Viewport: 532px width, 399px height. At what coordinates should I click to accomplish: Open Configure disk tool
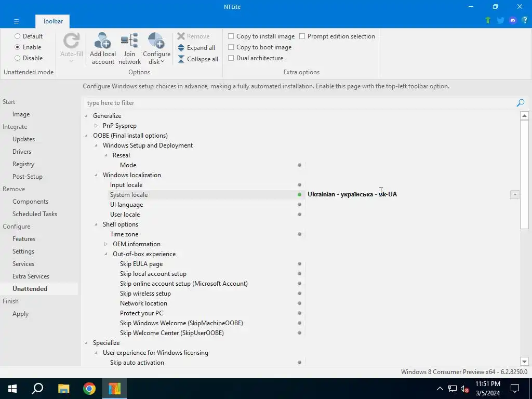click(156, 41)
